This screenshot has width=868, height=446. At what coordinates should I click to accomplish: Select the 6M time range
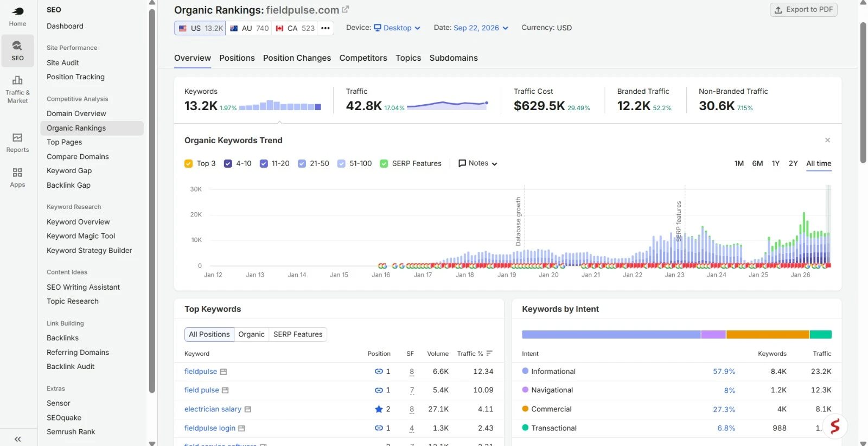pos(757,163)
